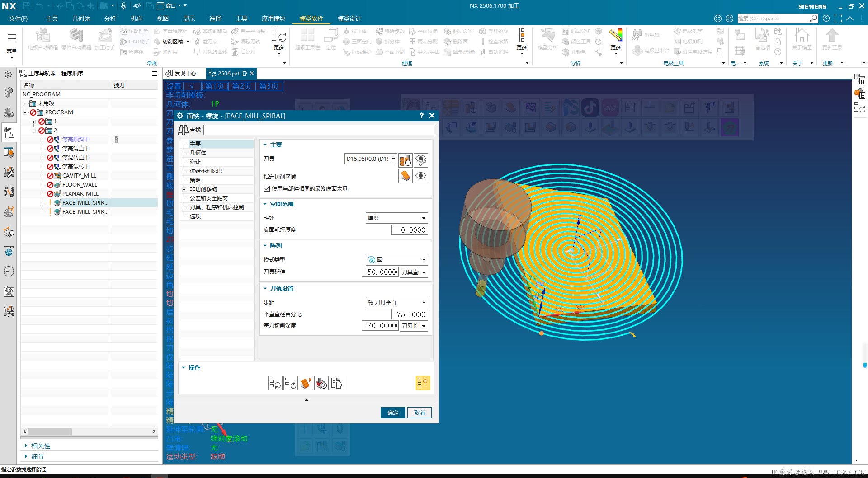Click the list output icon in 操作
The height and width of the screenshot is (478, 868).
click(337, 383)
